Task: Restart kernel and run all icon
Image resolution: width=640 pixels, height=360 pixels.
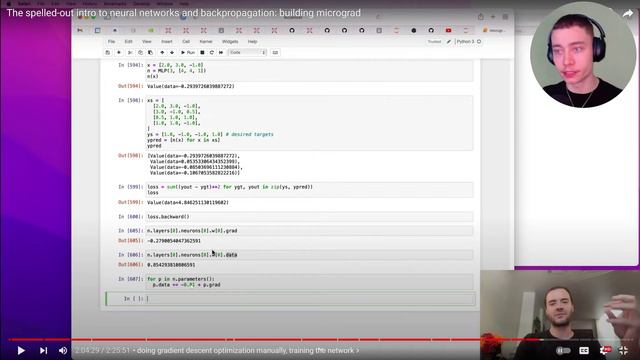Action: [x=221, y=53]
